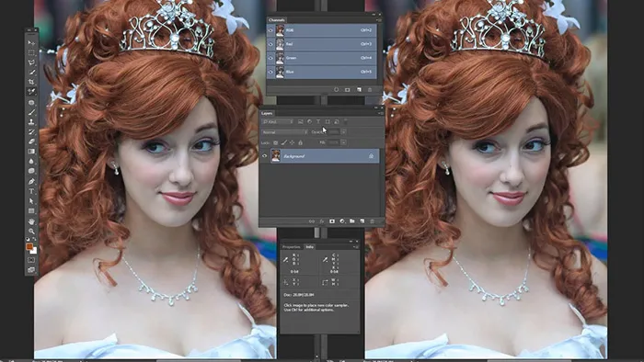
Task: Switch to the Properties tab
Action: 292,247
